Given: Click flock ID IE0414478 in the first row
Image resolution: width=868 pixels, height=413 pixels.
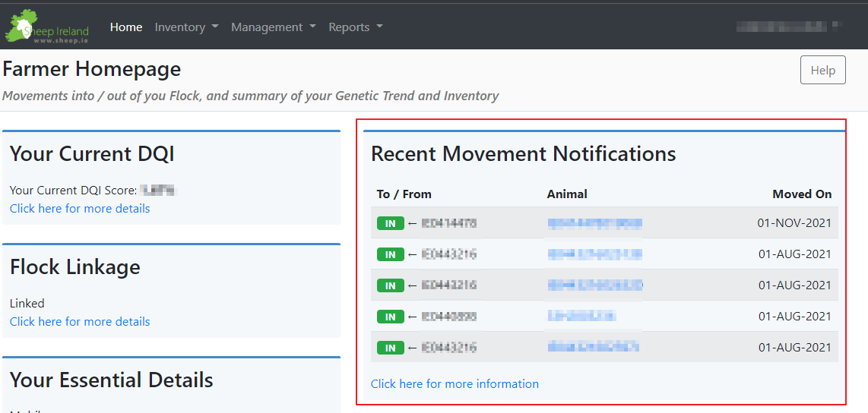Looking at the screenshot, I should click(x=449, y=223).
